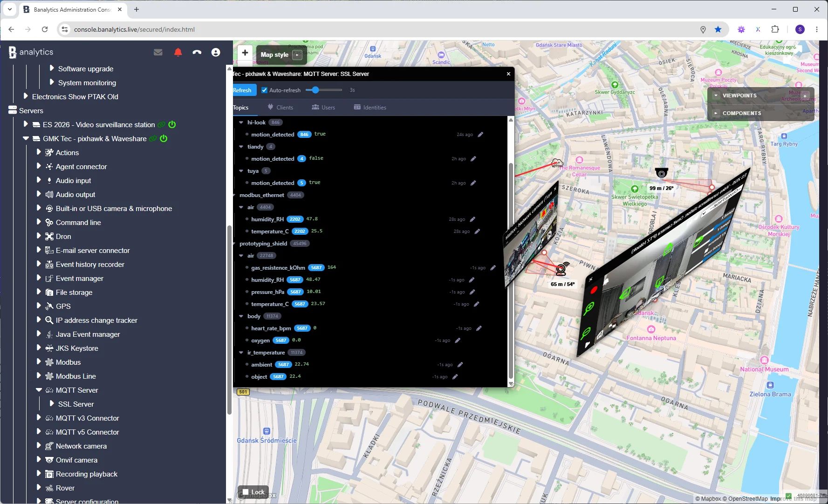Reload the browser page
Image resolution: width=828 pixels, height=504 pixels.
[x=45, y=29]
